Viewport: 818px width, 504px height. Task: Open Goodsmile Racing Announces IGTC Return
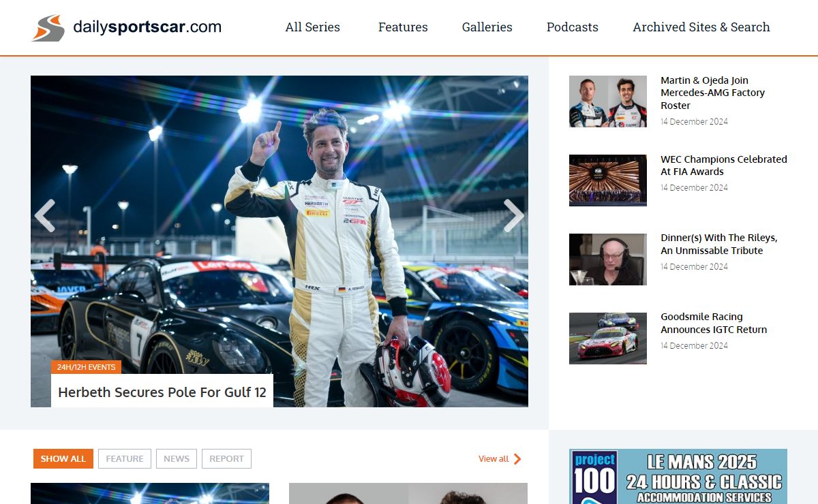713,323
